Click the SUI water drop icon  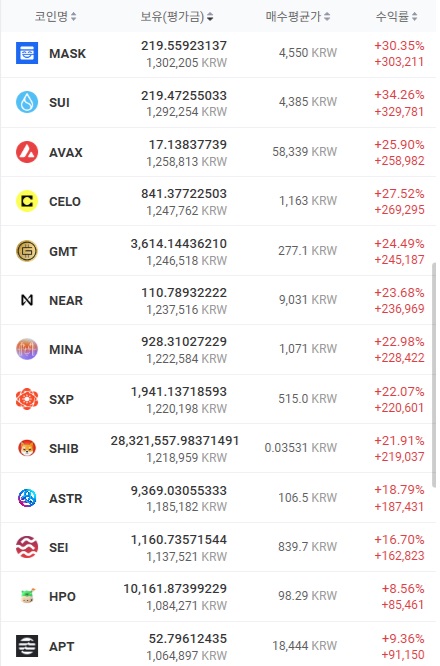27,102
